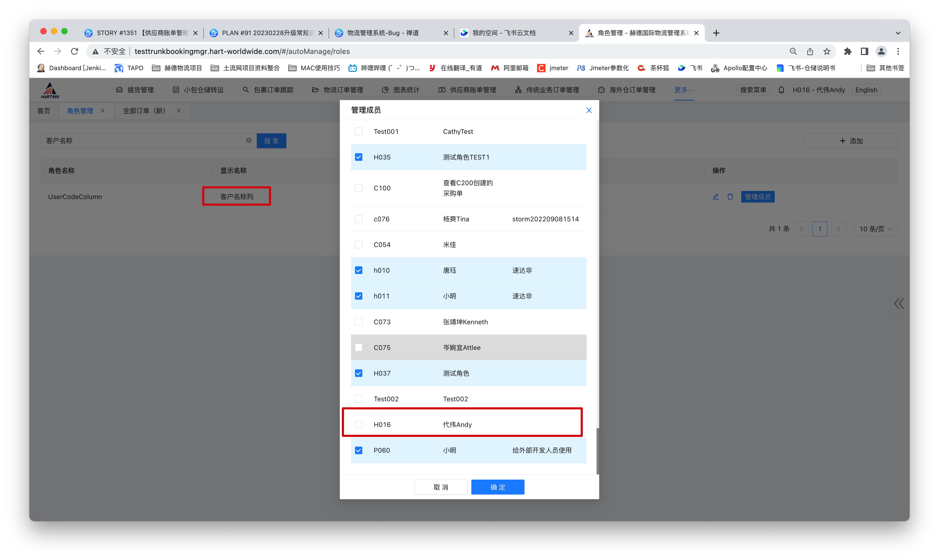Open the 飞书 bookmark

(690, 68)
